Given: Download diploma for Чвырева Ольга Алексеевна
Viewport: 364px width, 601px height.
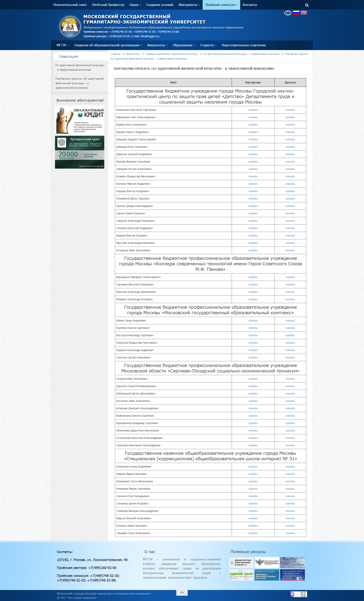Looking at the screenshot, I should 290,533.
